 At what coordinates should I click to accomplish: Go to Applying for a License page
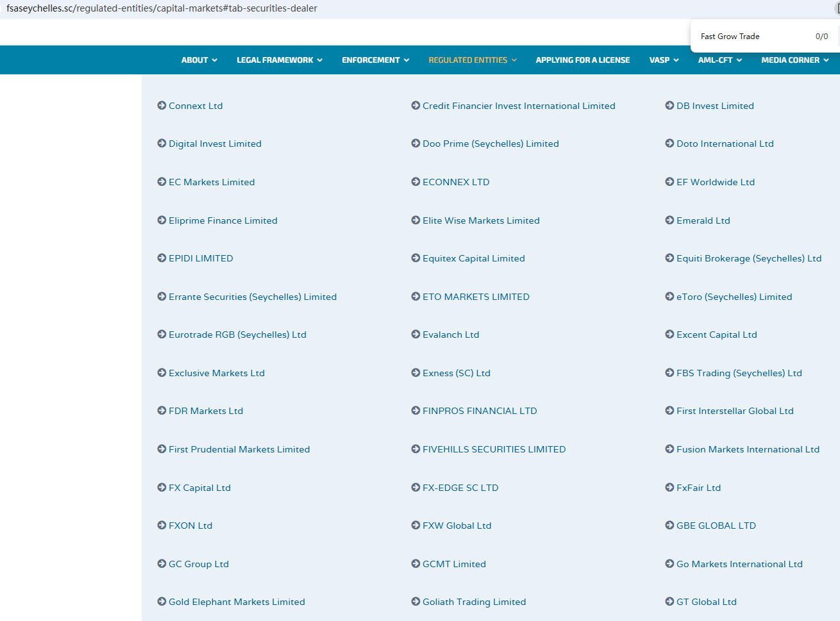tap(582, 60)
